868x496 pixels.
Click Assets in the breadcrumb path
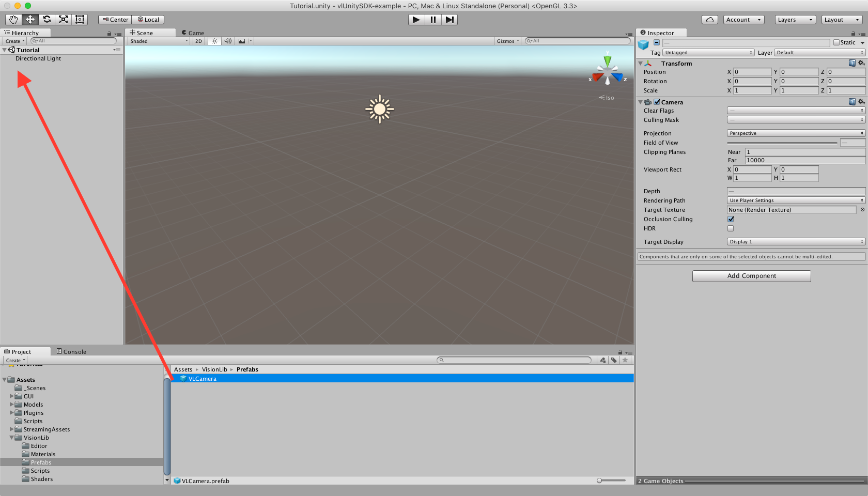pos(183,369)
